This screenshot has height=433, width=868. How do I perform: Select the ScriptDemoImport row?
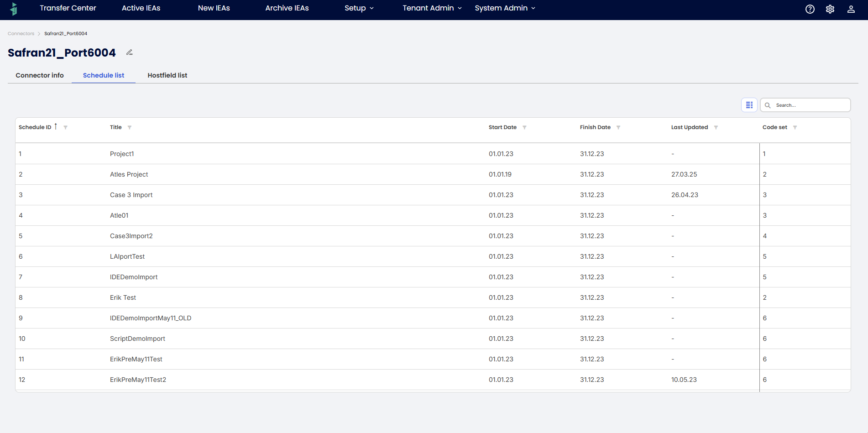(433, 339)
